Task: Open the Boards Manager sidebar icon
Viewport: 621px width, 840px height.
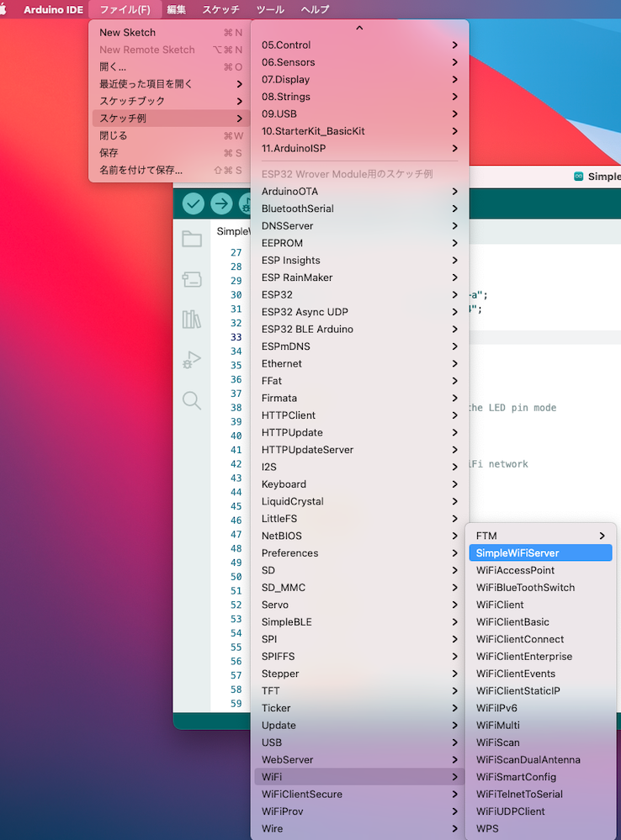Action: pyautogui.click(x=192, y=279)
